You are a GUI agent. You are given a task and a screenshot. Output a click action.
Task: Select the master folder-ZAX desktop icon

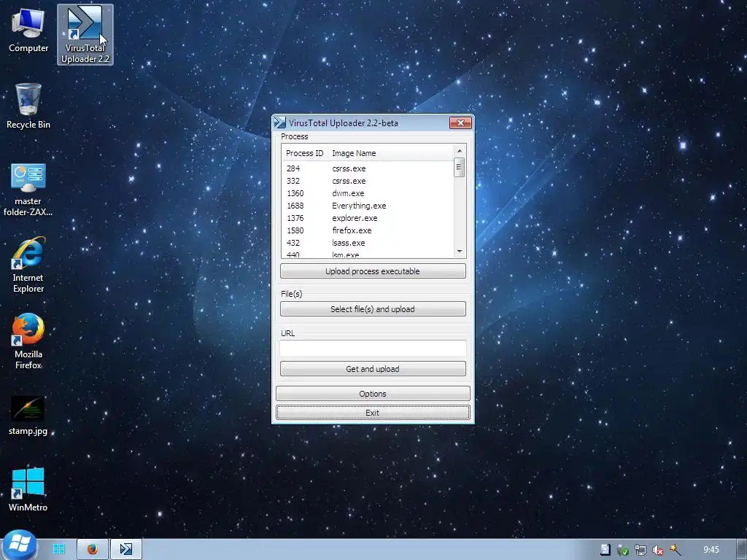(x=28, y=190)
